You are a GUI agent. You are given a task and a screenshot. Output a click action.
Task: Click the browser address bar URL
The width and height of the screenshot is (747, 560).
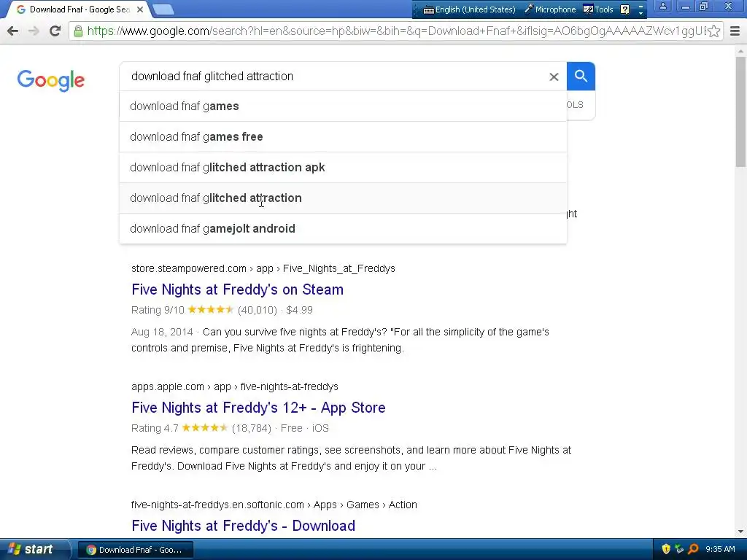[395, 31]
